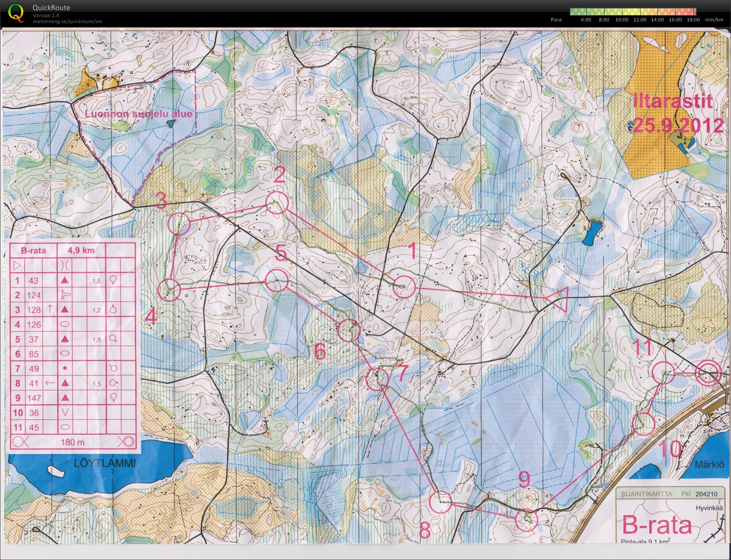This screenshot has width=731, height=560.
Task: Open the matstroeng.se/quickroute/en link
Action: [67, 21]
